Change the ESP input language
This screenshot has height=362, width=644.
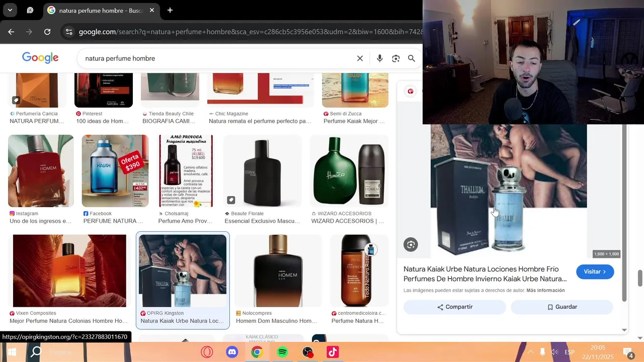coord(570,352)
